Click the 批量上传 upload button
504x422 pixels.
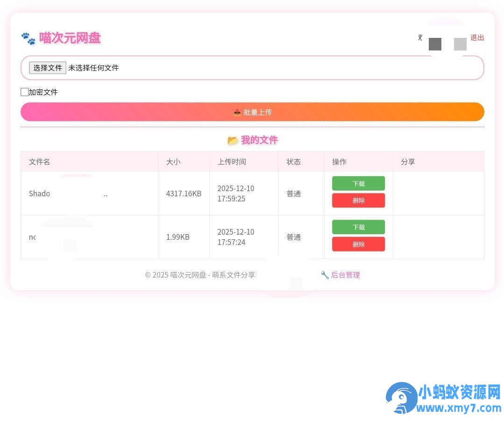252,112
